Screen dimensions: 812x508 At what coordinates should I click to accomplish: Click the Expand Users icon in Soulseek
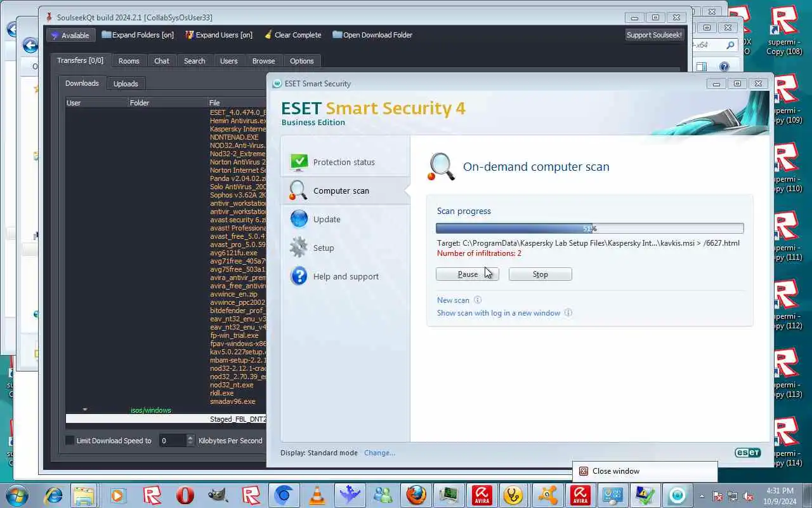pyautogui.click(x=189, y=35)
